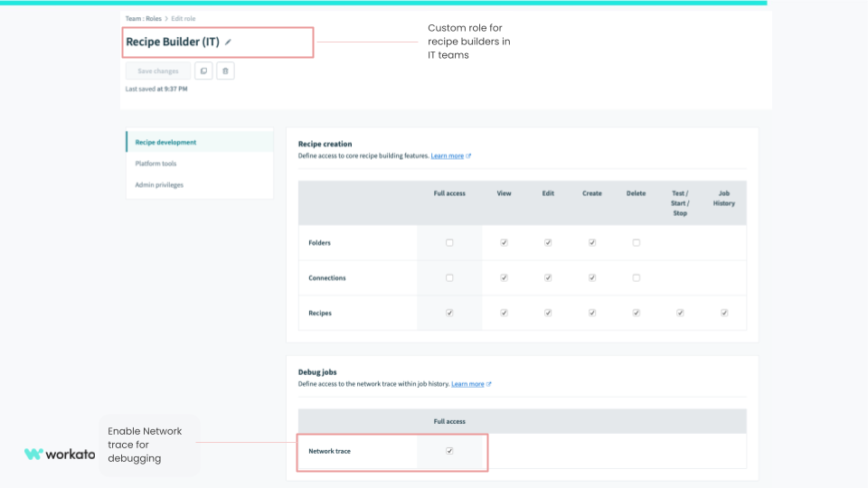The height and width of the screenshot is (488, 868).
Task: Click the Connections row label
Action: tap(327, 277)
